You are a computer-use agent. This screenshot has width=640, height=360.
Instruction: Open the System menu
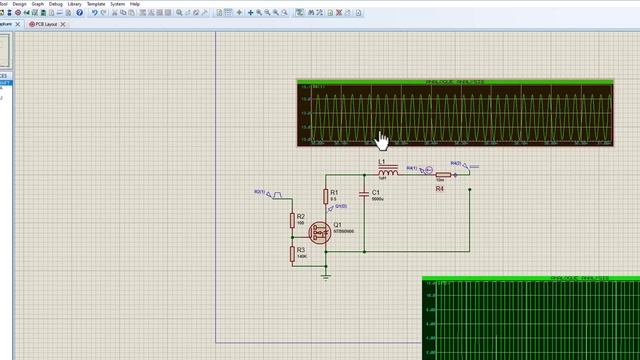[118, 4]
